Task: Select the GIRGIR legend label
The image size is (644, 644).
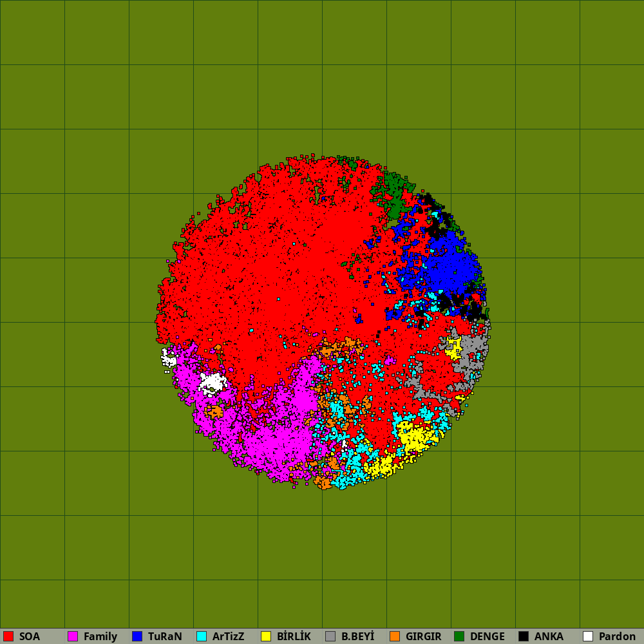Action: coord(424,637)
